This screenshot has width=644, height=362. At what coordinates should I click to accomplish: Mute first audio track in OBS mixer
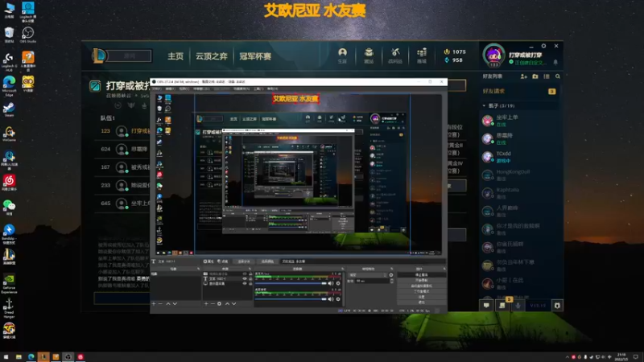click(331, 283)
